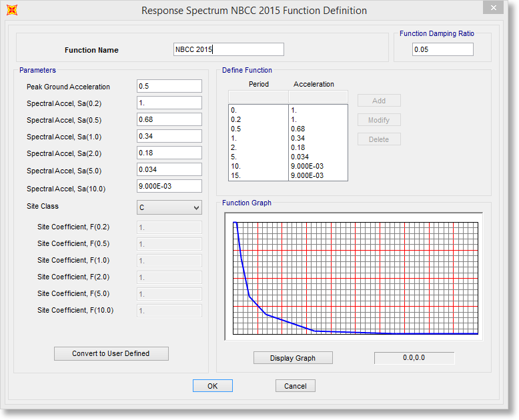This screenshot has width=519, height=420.
Task: Click the Site Coefficient F(2.0) field
Action: pyautogui.click(x=169, y=277)
